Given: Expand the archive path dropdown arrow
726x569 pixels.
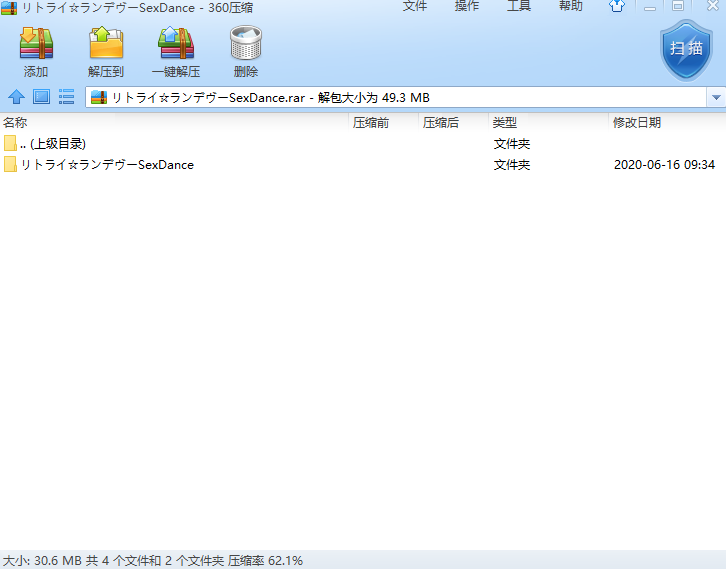Looking at the screenshot, I should 716,97.
